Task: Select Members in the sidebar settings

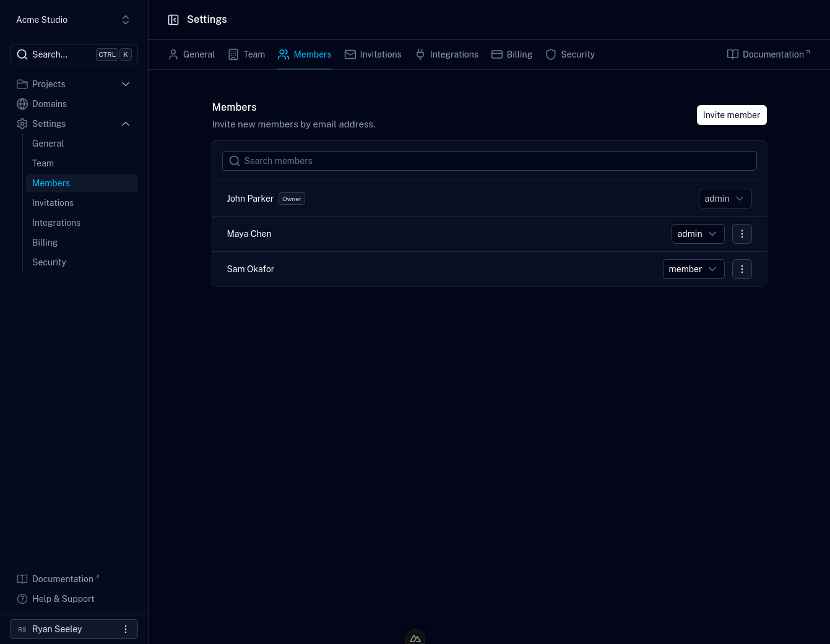Action: tap(82, 183)
